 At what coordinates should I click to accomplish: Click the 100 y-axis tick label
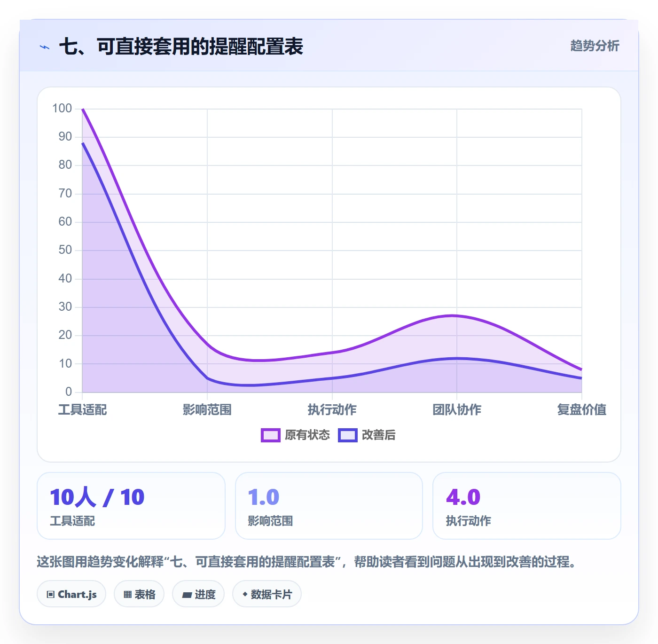[x=62, y=109]
